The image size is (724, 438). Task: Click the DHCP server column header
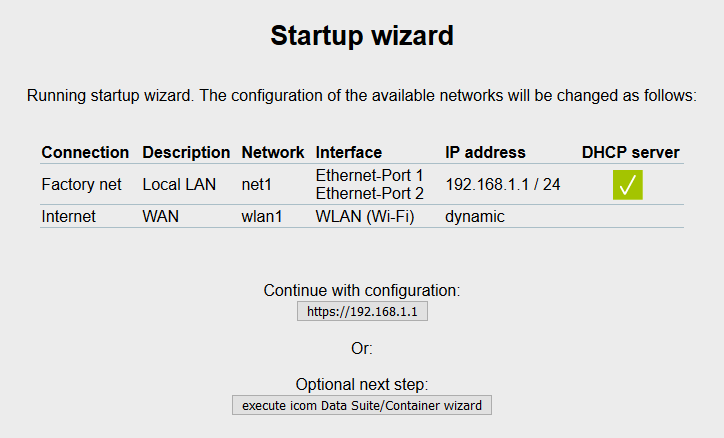coord(630,152)
